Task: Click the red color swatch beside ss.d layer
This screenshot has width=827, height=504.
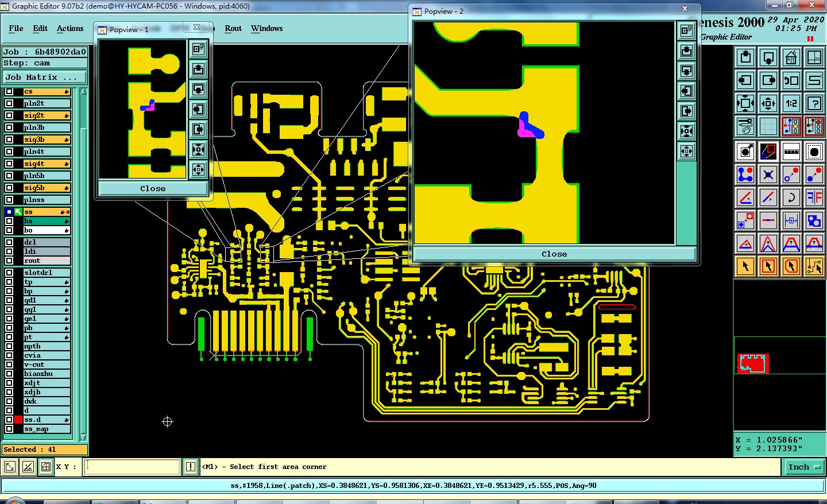Action: pos(18,420)
